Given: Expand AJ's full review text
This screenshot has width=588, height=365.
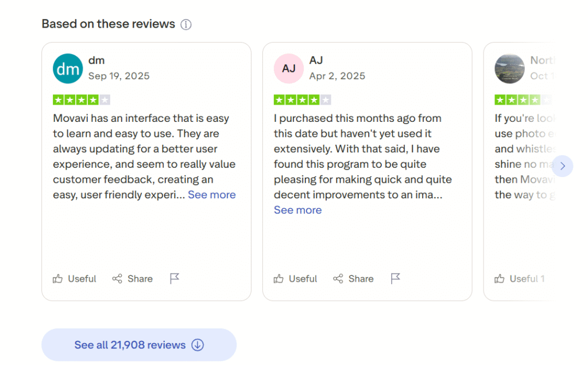Looking at the screenshot, I should point(297,210).
